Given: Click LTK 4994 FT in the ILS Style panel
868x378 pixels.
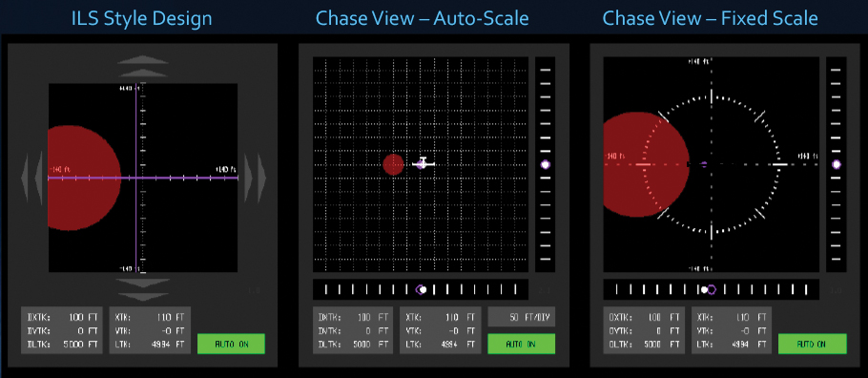Looking at the screenshot, I should pyautogui.click(x=150, y=345).
